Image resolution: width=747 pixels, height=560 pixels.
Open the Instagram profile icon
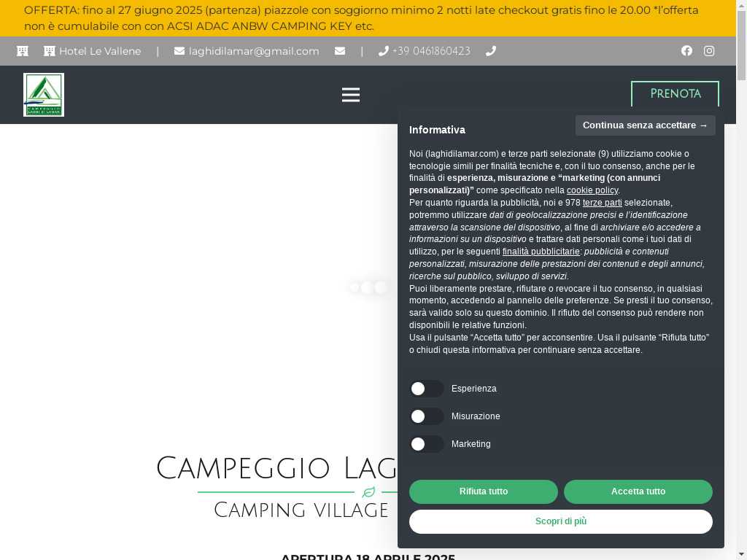click(x=709, y=50)
